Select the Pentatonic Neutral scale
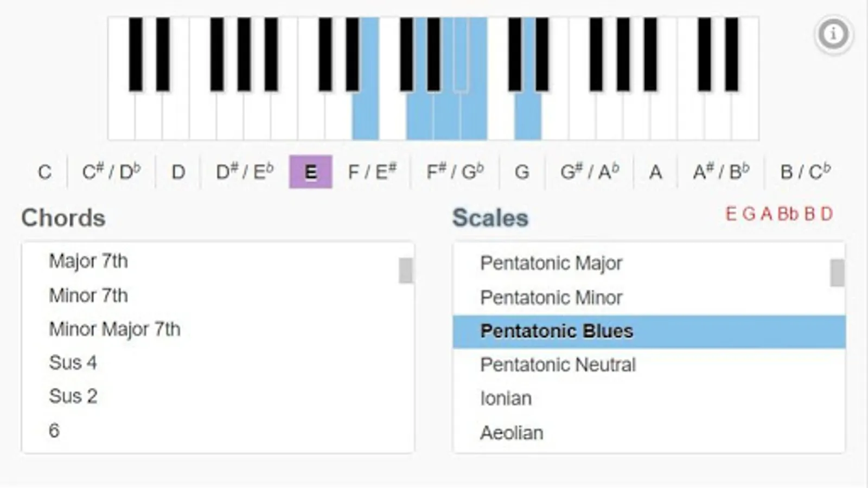Image resolution: width=868 pixels, height=488 pixels. (x=557, y=365)
